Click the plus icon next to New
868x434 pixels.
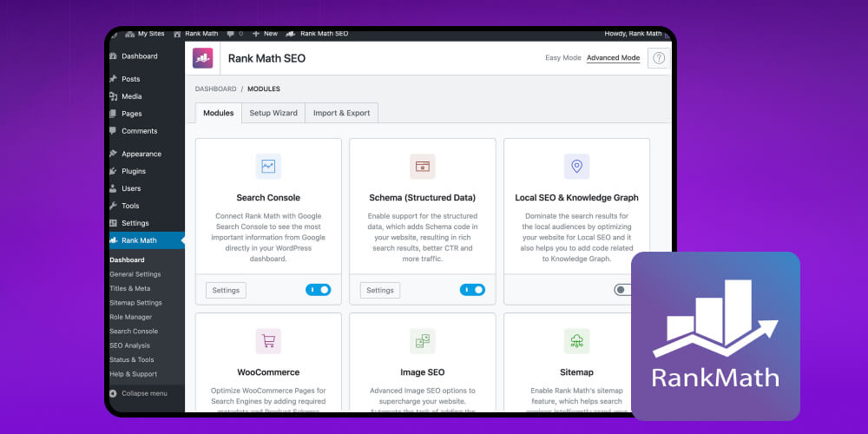coord(256,34)
